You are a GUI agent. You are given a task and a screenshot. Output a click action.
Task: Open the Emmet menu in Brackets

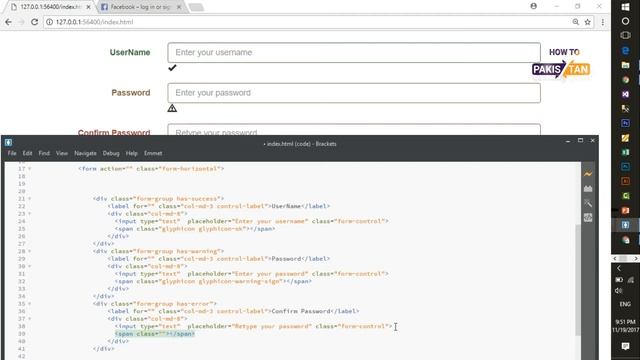tap(153, 153)
